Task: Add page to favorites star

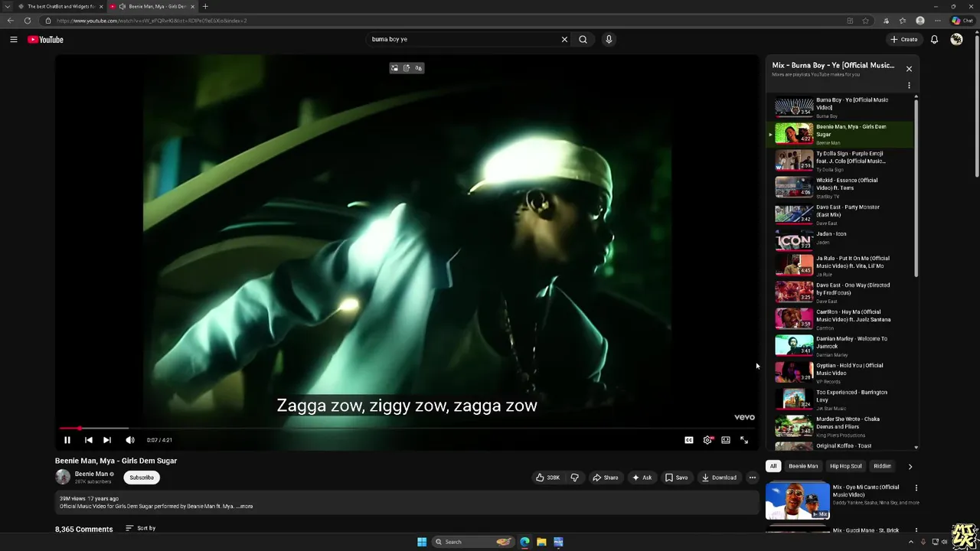Action: (866, 21)
